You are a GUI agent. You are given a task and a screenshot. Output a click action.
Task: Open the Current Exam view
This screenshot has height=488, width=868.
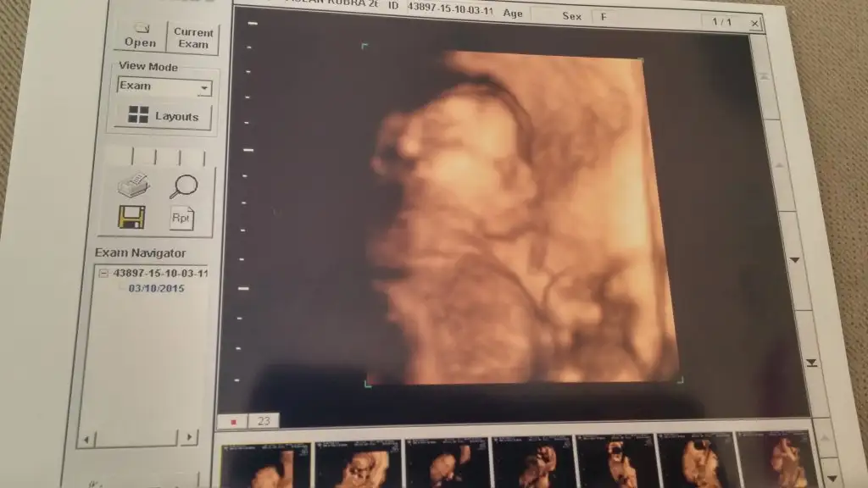click(193, 38)
